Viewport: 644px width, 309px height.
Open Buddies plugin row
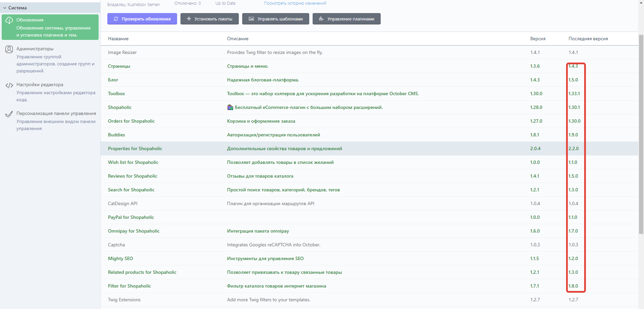369,135
